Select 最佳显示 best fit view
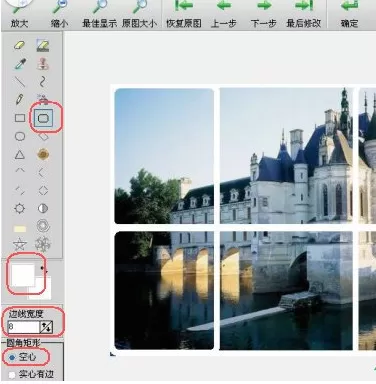This screenshot has height=384, width=376. click(99, 14)
